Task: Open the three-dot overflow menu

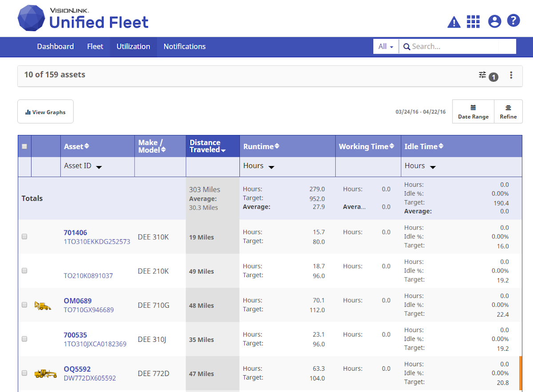Action: [511, 75]
